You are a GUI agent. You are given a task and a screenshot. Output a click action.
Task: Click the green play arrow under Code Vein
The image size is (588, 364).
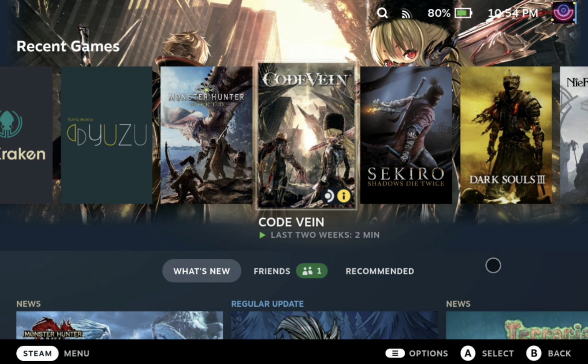coord(262,235)
